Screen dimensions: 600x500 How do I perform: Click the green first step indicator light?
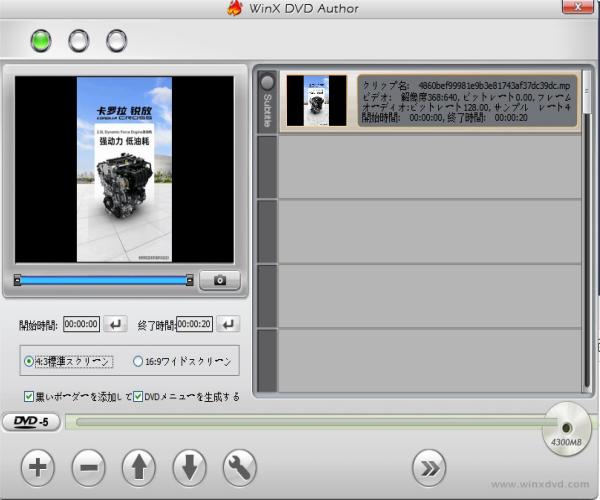41,41
